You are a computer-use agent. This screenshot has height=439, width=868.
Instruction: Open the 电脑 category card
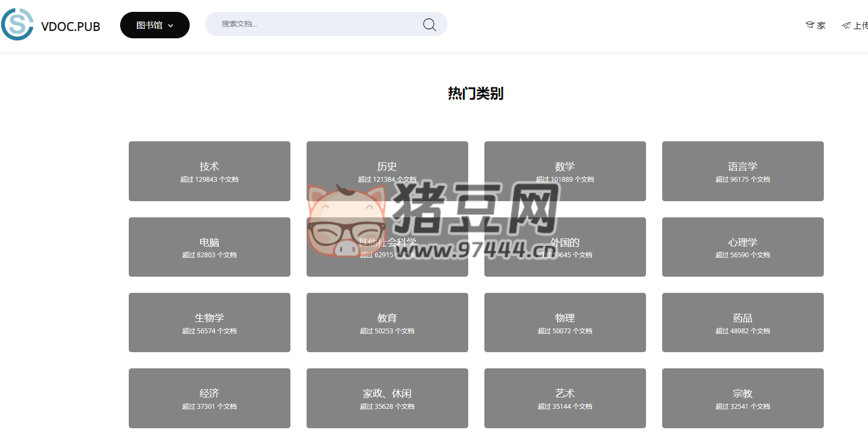coord(210,247)
